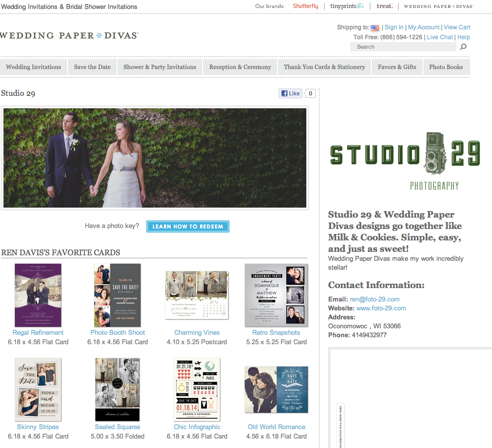Click the Old World Romance link
Viewport: 492px width, 448px height.
277,427
